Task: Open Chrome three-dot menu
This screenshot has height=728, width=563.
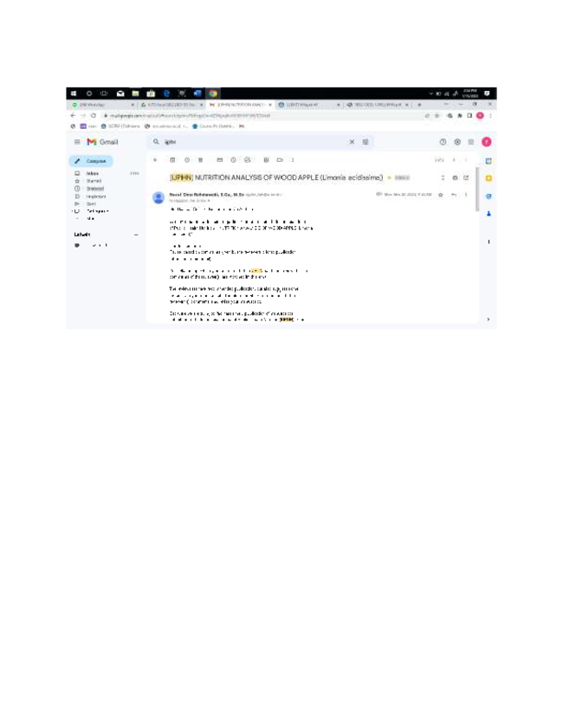Action: click(490, 116)
